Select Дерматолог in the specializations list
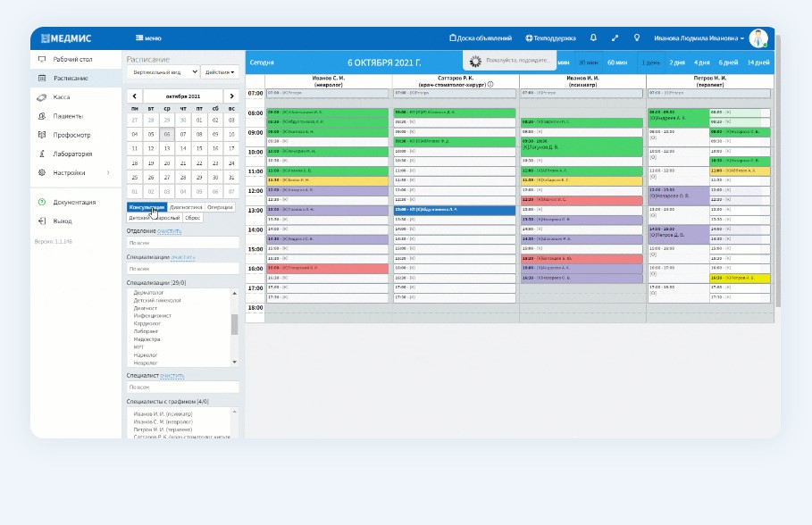Viewport: 812px width, 525px height. pyautogui.click(x=148, y=293)
